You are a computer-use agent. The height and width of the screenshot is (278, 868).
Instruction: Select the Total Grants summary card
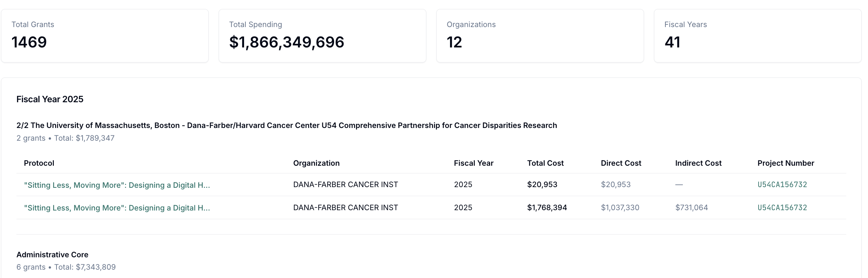point(105,35)
